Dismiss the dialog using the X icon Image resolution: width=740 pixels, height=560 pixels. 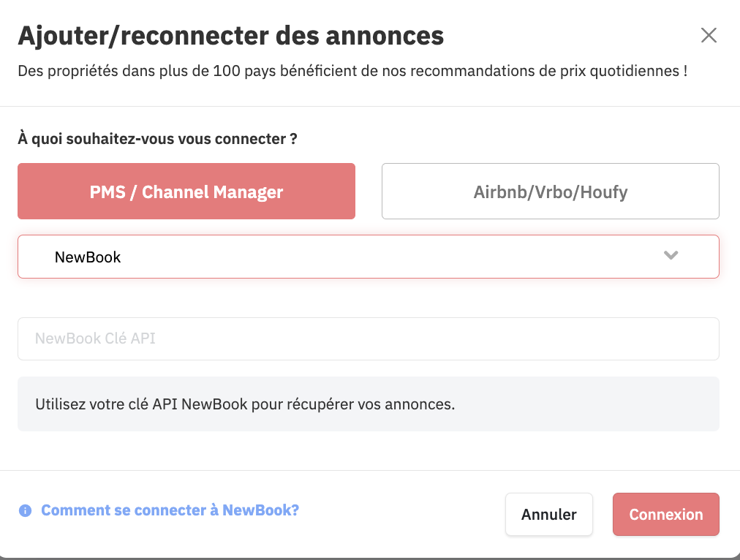tap(709, 35)
